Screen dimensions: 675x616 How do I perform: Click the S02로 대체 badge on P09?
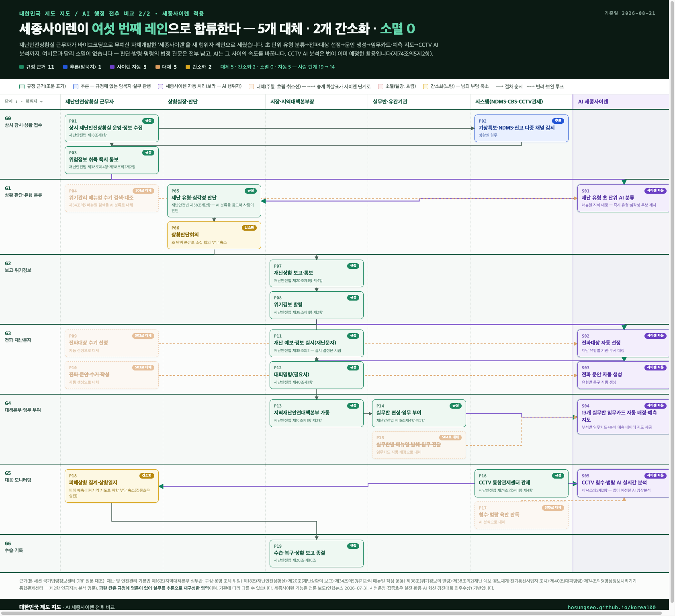pos(143,336)
